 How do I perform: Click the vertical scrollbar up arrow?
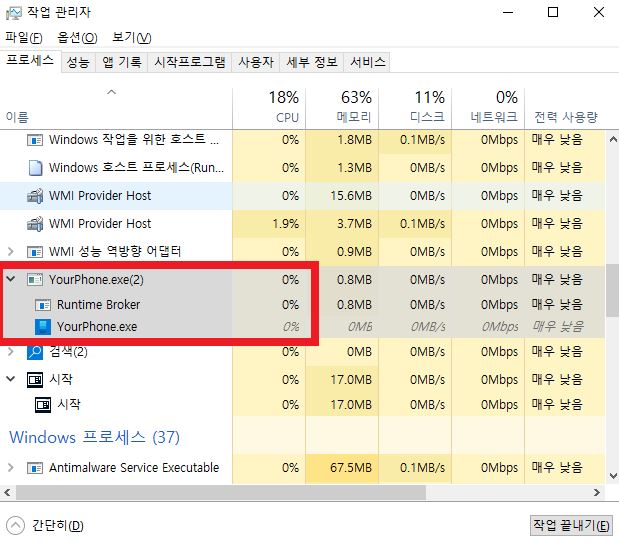point(613,139)
